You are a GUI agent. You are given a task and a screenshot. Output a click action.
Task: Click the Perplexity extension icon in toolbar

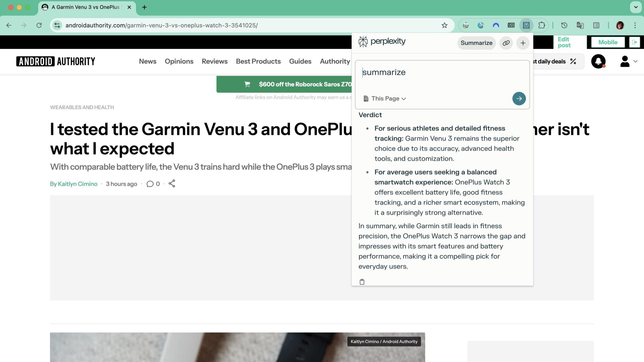pos(526,25)
